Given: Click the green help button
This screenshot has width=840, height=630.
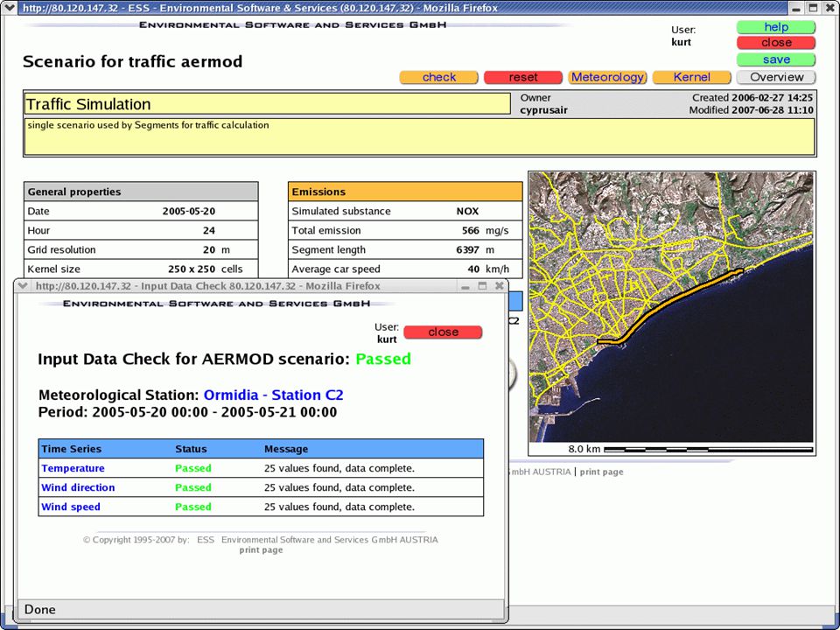Looking at the screenshot, I should tap(776, 27).
